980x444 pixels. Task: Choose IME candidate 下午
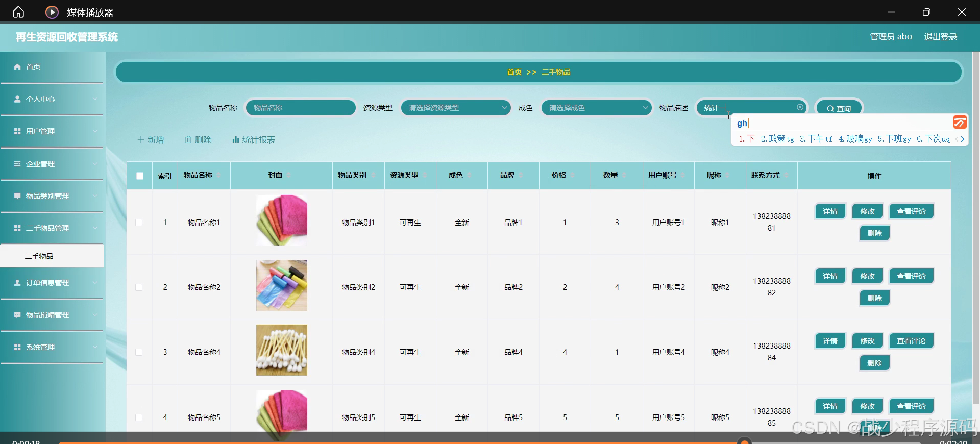click(x=816, y=139)
